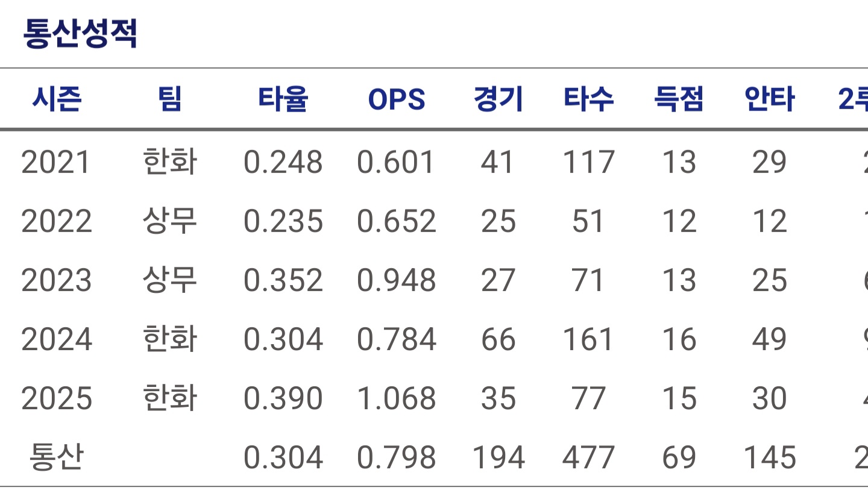Click the 통산 totals row label

tap(57, 457)
